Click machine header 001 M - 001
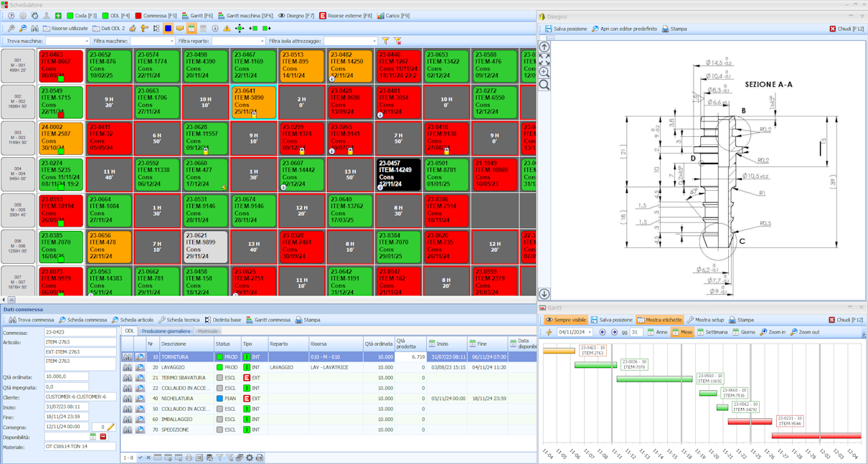This screenshot has width=868, height=464. point(17,66)
